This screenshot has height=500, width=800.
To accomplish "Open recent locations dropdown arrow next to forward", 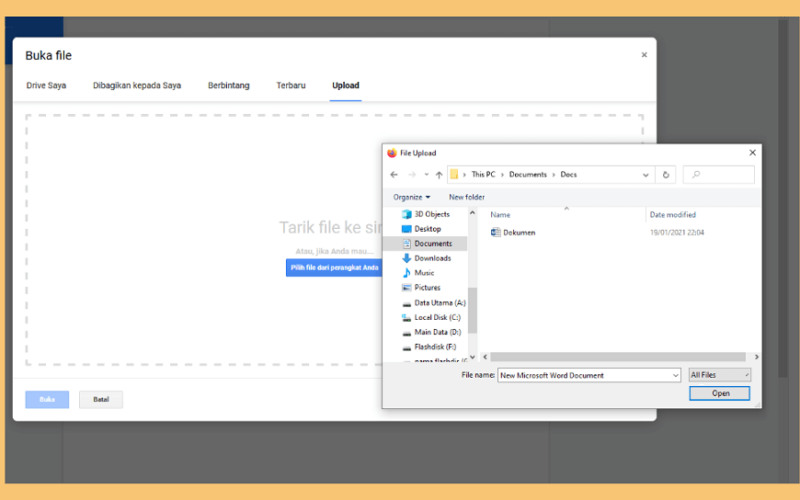I will point(426,174).
